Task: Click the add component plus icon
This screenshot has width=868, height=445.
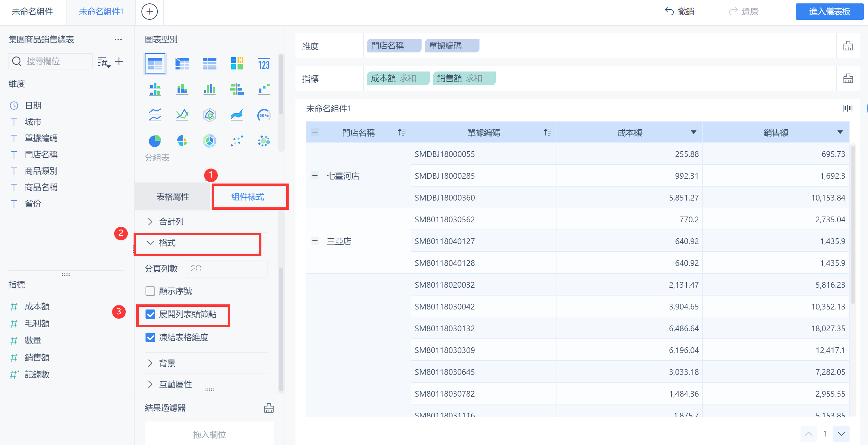Action: click(x=149, y=12)
